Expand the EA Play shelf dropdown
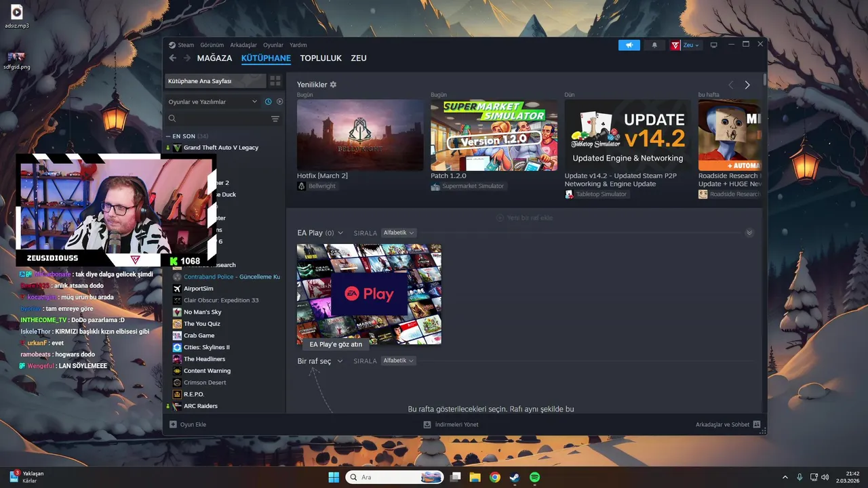Screen dimensions: 868x488 point(340,233)
